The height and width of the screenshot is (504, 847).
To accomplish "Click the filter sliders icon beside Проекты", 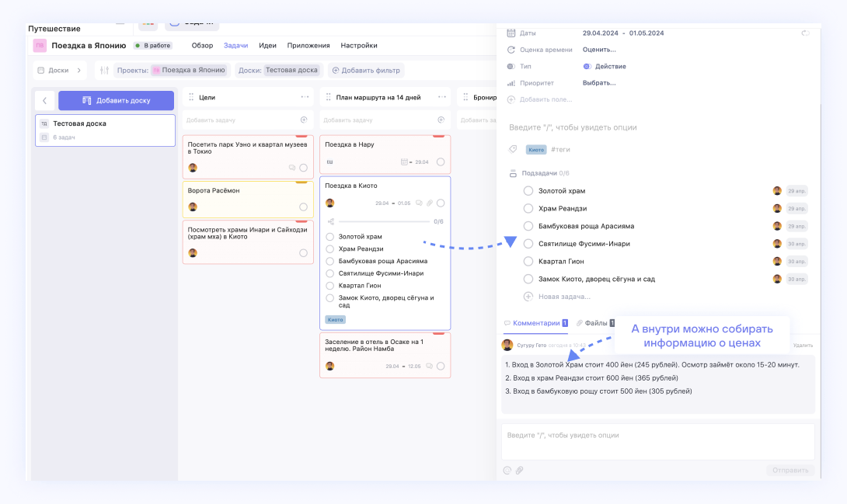I will point(104,70).
